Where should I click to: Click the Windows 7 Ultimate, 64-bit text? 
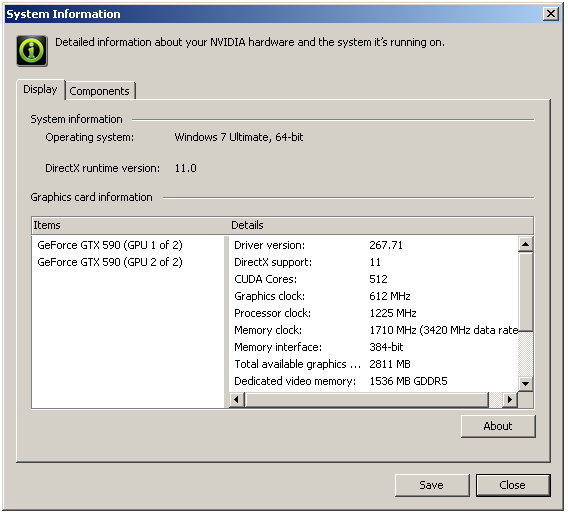tap(239, 137)
